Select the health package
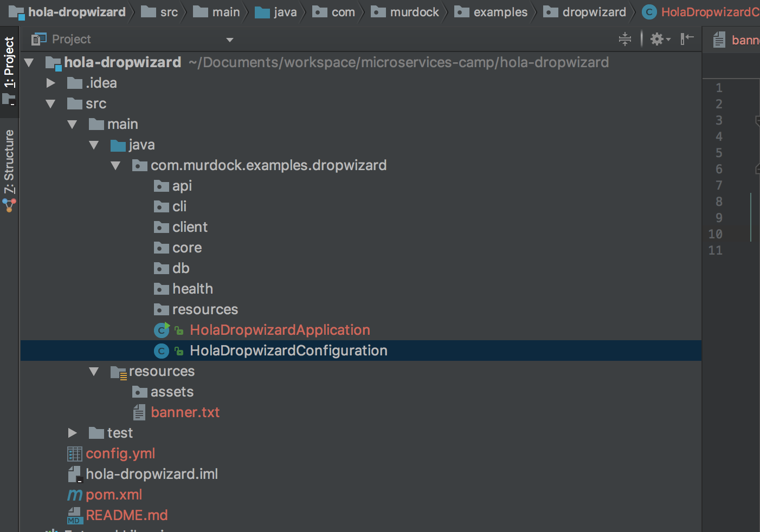 192,289
